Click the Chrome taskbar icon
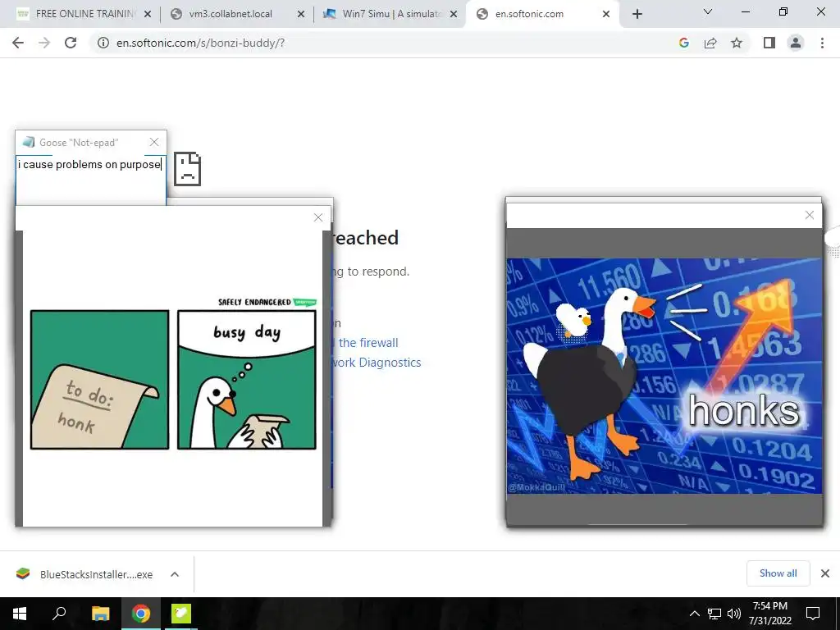This screenshot has height=630, width=840. coord(141,614)
